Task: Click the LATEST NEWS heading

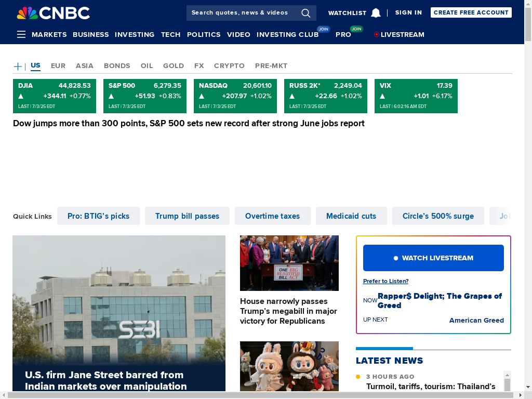Action: (x=390, y=361)
